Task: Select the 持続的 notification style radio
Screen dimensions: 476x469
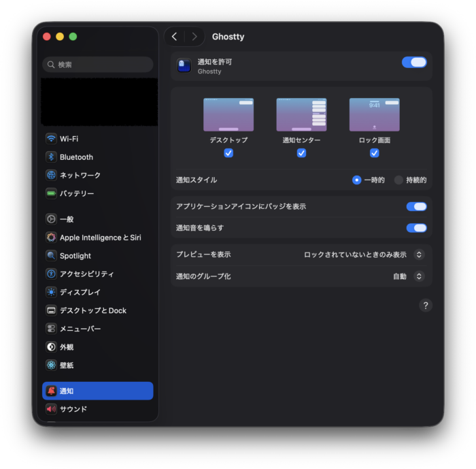Action: 398,180
